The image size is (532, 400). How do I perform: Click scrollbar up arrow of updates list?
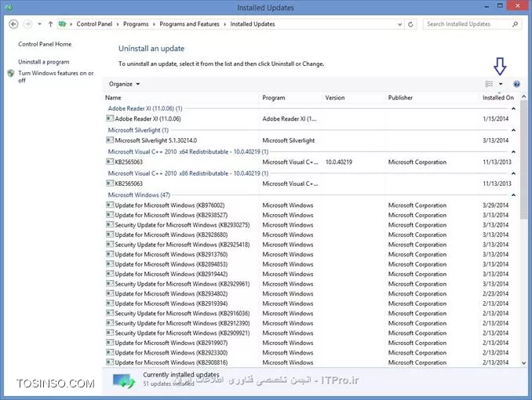523,97
